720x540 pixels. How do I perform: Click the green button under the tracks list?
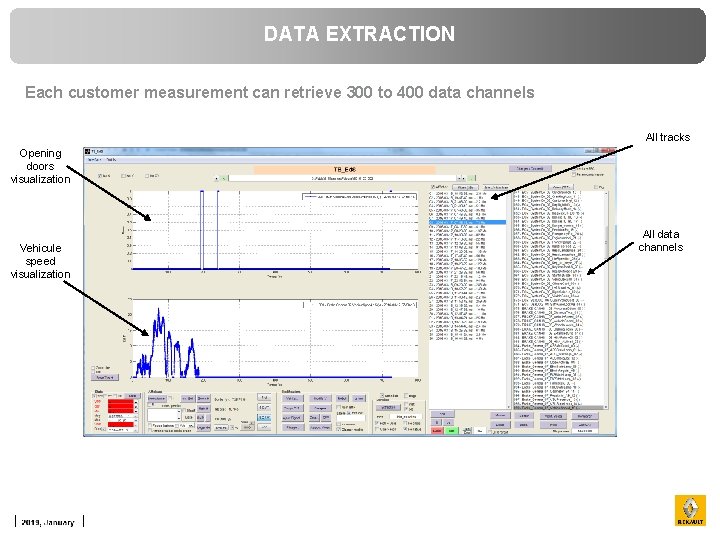pyautogui.click(x=451, y=431)
